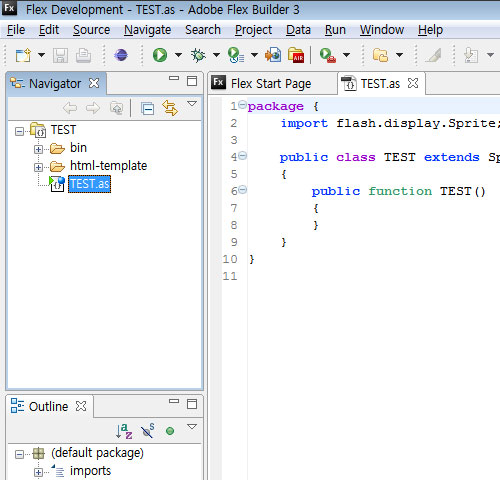Open the Project menu
Viewport: 500px width, 480px height.
coord(254,30)
